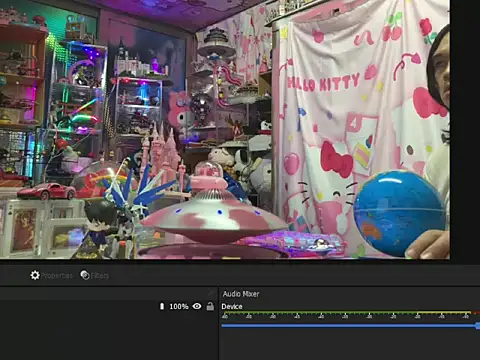Click the faint dock icon above the lock
Screen dimensions: 480x360
pyautogui.click(x=210, y=293)
